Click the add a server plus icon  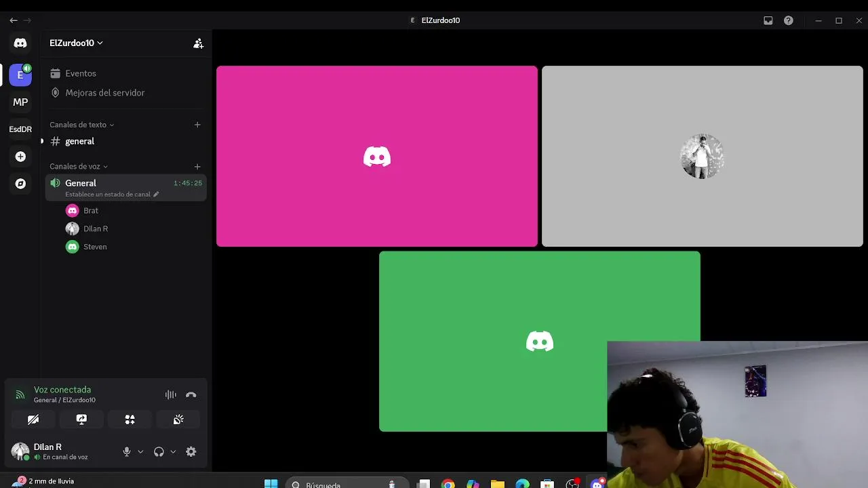point(20,157)
